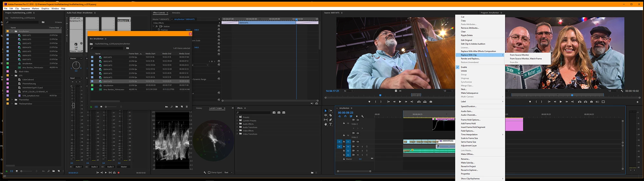Collapse the GFX bin
The width and height of the screenshot is (644, 181).
coord(12,76)
